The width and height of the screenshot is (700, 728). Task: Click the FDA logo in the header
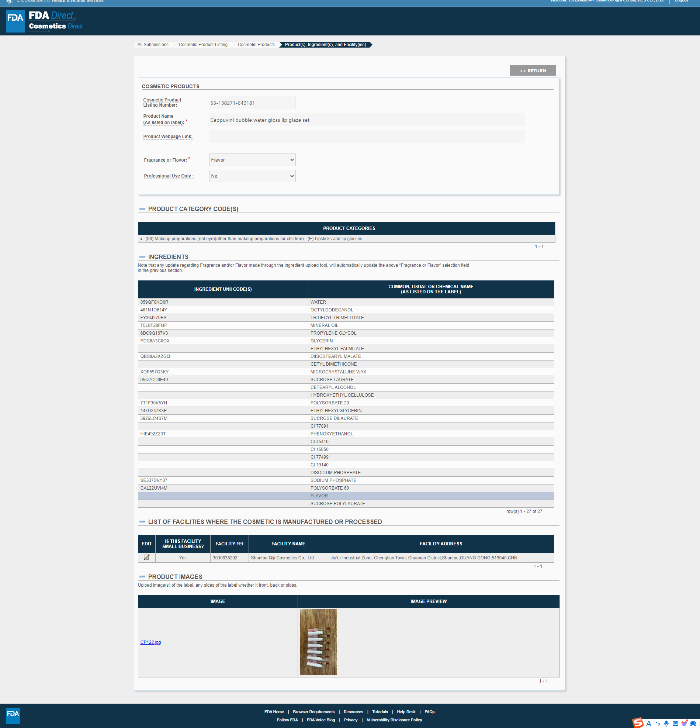pos(15,21)
